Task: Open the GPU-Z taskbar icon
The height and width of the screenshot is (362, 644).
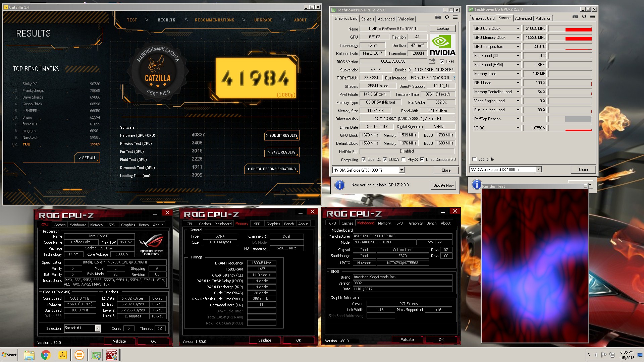Action: 96,355
